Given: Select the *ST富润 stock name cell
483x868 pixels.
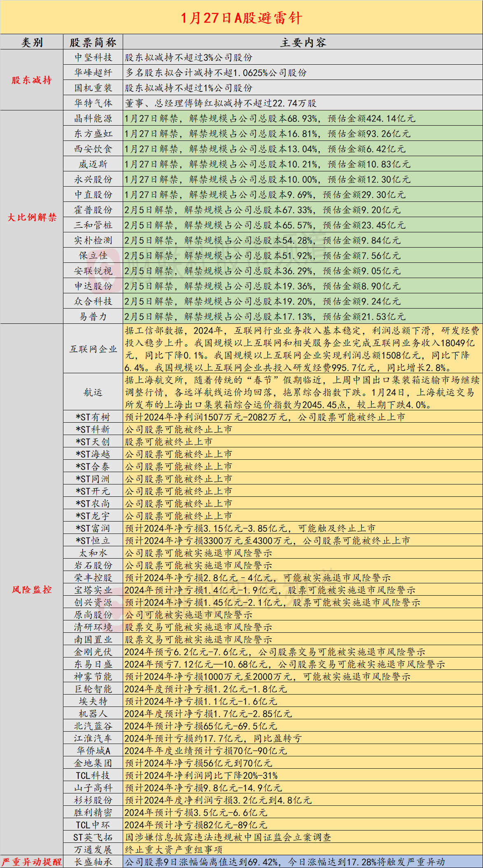Looking at the screenshot, I should click(93, 528).
